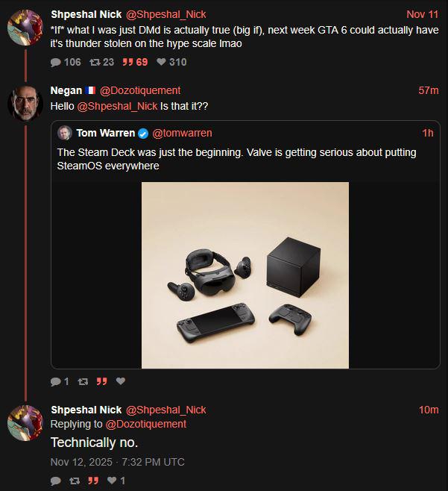Open Steam hardware image in quoted tweet
Viewport: 448px width, 491px height.
pyautogui.click(x=245, y=275)
